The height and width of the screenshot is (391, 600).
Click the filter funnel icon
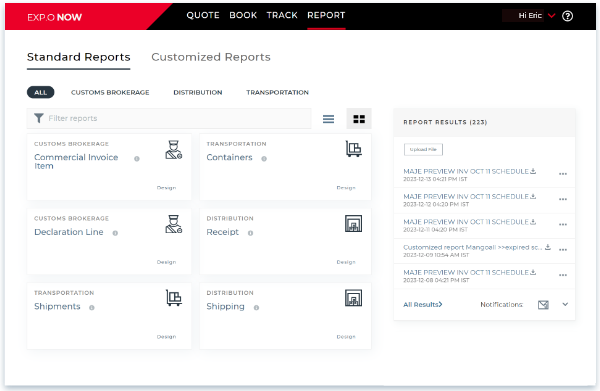point(39,118)
